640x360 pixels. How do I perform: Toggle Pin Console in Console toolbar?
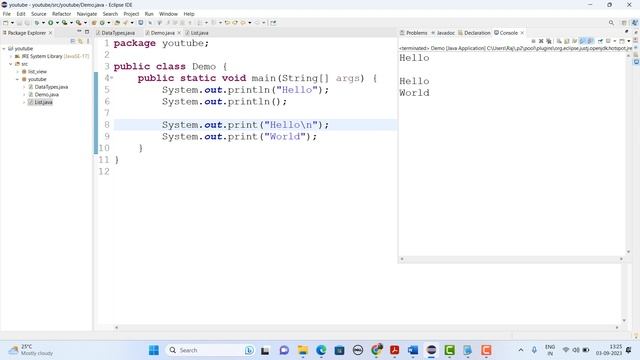coord(600,41)
